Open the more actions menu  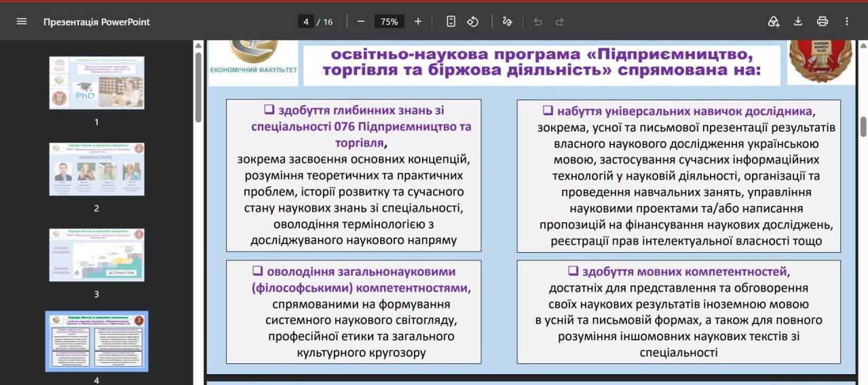tap(847, 22)
